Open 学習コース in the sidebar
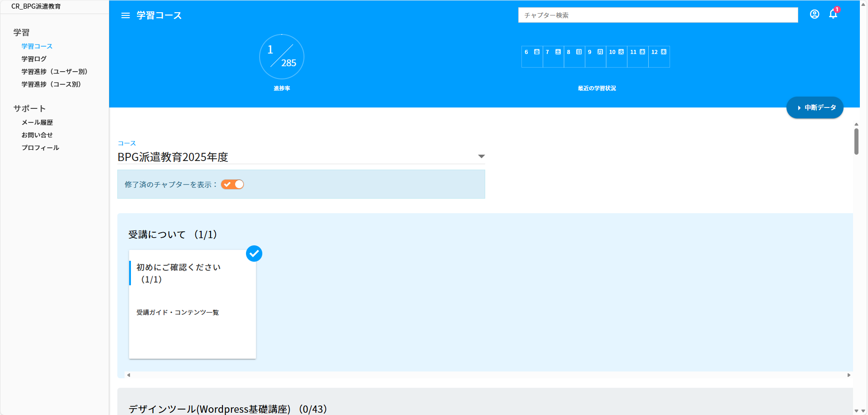 tap(37, 46)
